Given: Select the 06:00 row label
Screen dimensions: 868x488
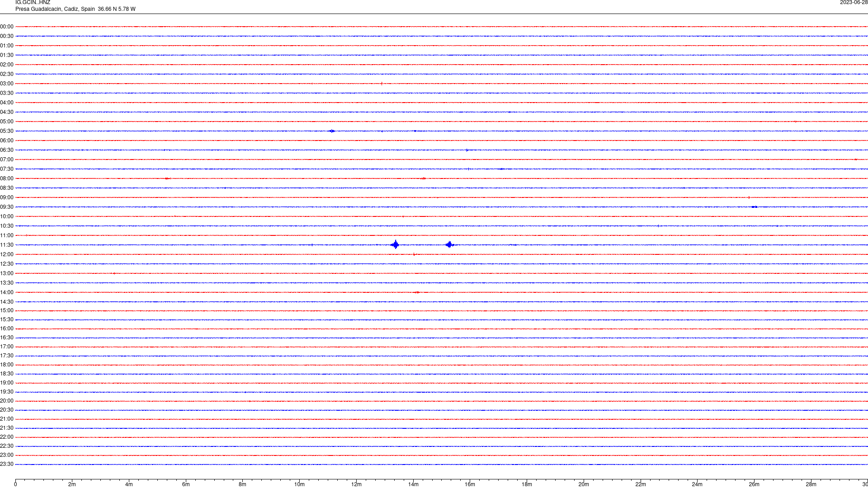Looking at the screenshot, I should [x=7, y=141].
